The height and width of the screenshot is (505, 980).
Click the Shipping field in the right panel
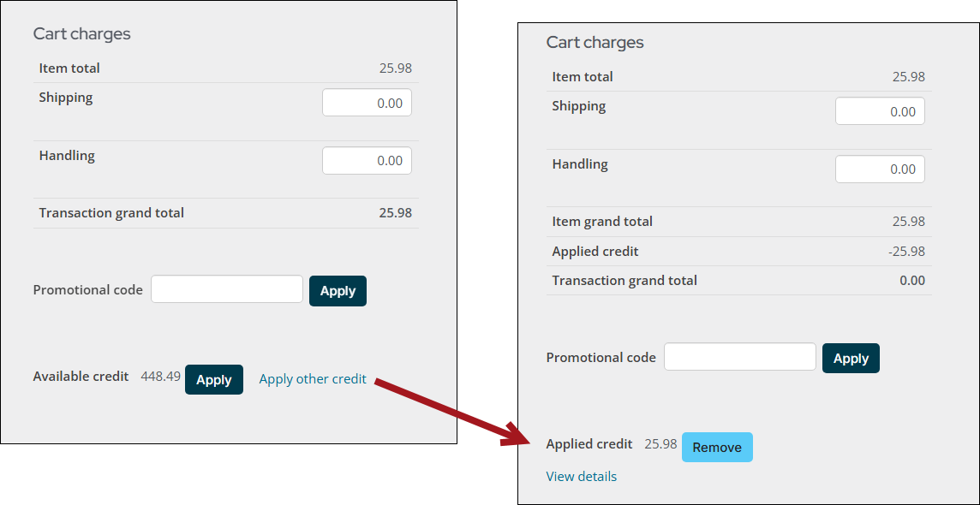(880, 110)
